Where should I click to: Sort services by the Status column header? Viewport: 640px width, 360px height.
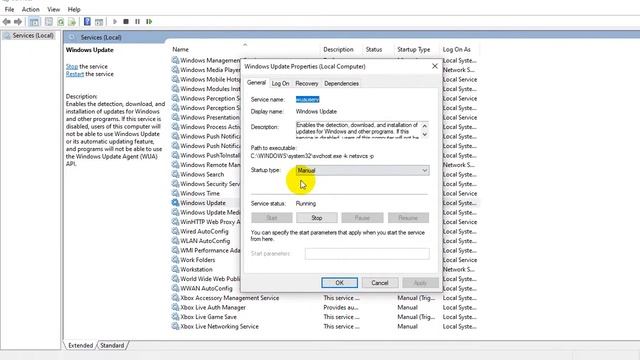tap(374, 49)
